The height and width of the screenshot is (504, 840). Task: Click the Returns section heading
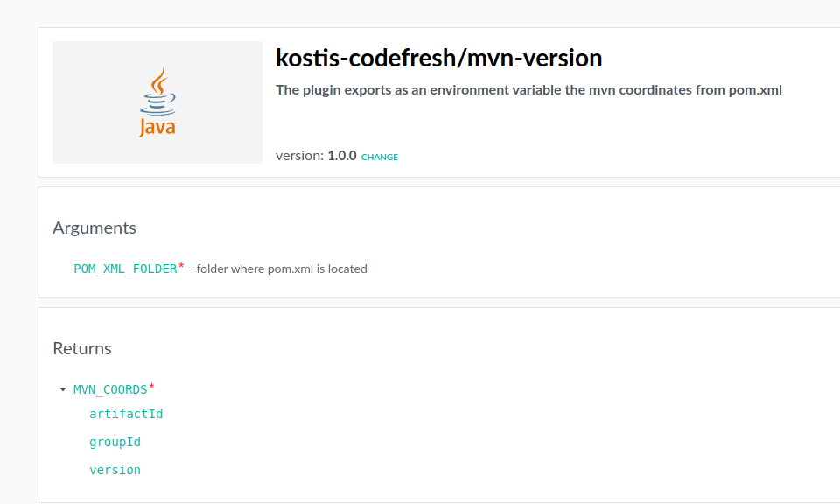tap(82, 348)
